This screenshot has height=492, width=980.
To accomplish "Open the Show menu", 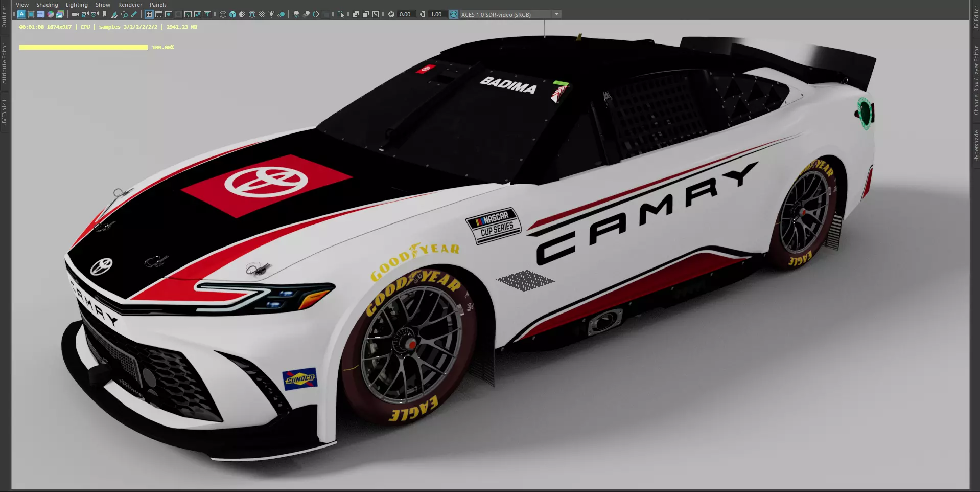I will click(103, 5).
